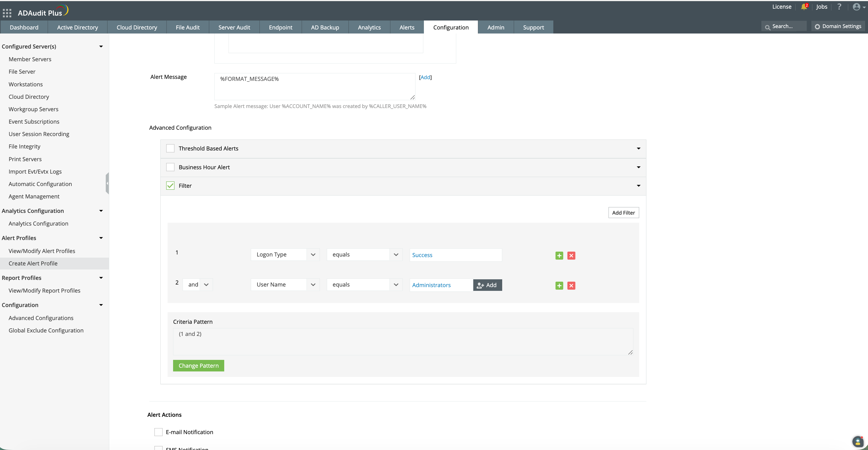Switch to the Server Audit tab
This screenshot has width=868, height=450.
click(234, 27)
